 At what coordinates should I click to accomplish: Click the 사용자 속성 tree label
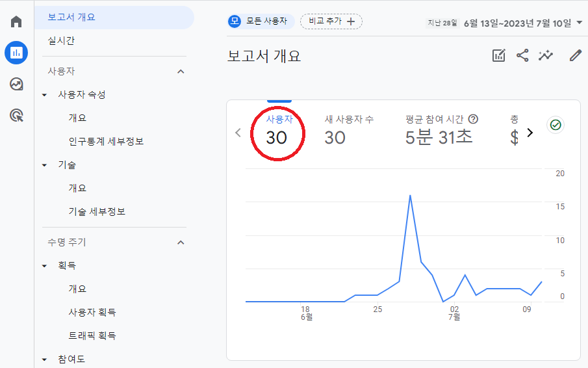[81, 94]
